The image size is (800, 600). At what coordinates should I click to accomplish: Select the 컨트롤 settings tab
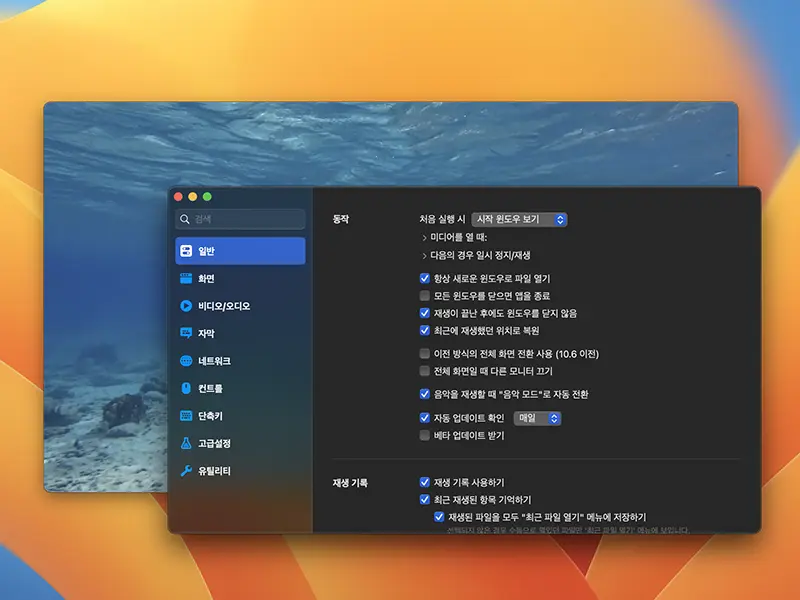(x=240, y=388)
